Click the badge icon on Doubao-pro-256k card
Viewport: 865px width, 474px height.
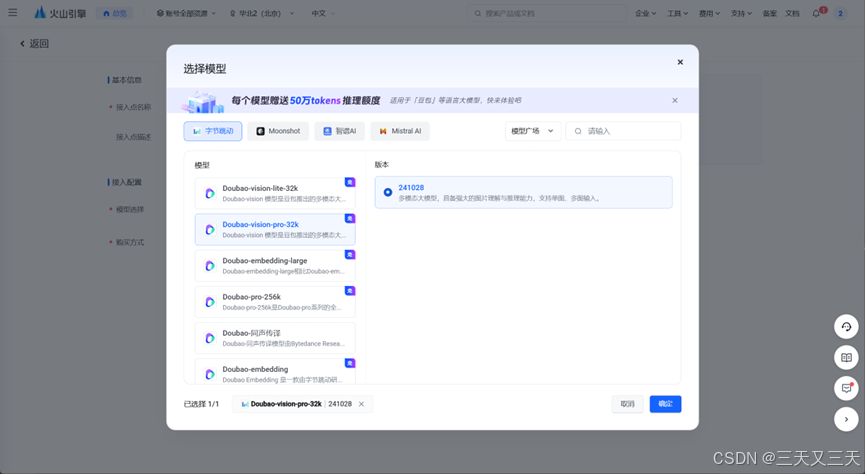pyautogui.click(x=350, y=291)
